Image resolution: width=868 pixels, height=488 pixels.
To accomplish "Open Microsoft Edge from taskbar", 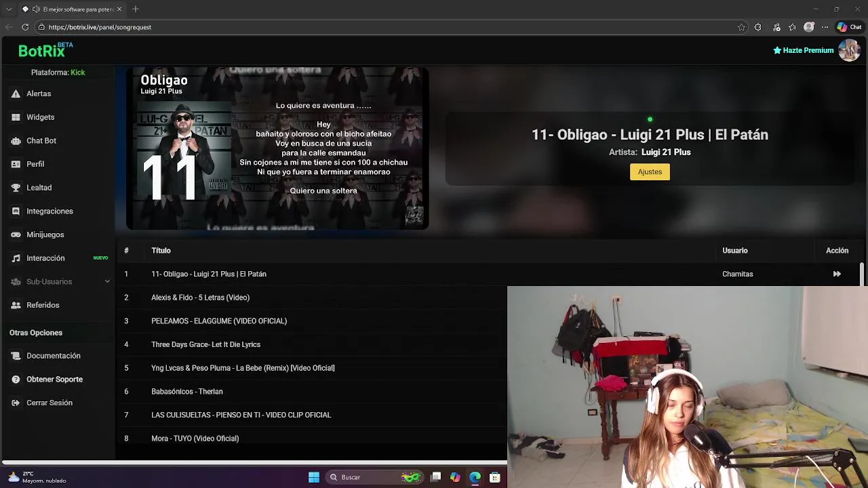I will pos(475,477).
